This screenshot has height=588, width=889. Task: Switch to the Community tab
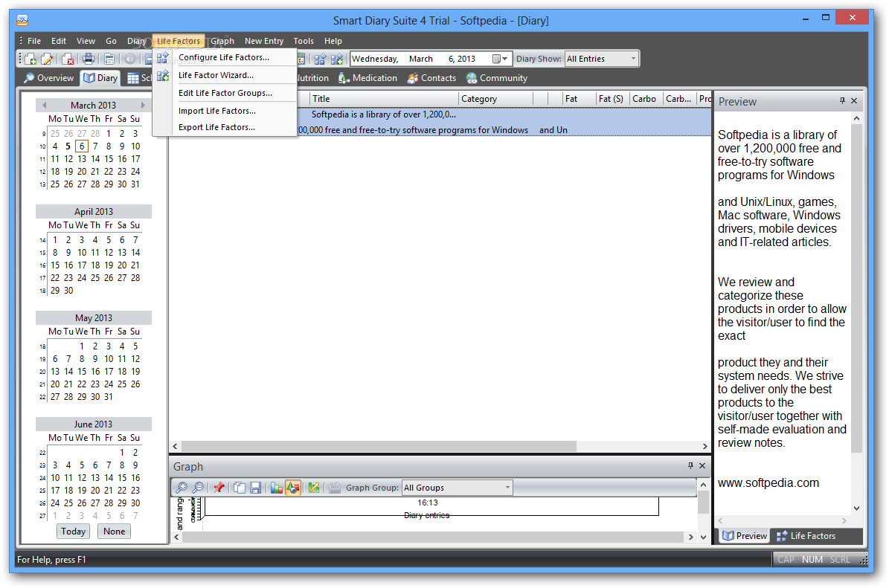[x=497, y=78]
